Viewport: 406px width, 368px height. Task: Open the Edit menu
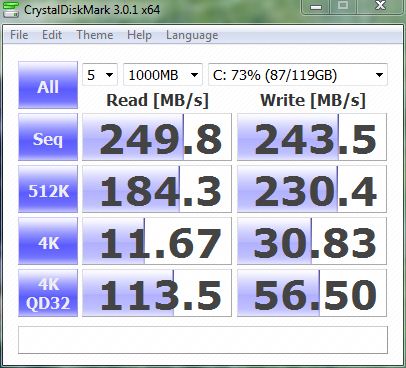coord(52,35)
